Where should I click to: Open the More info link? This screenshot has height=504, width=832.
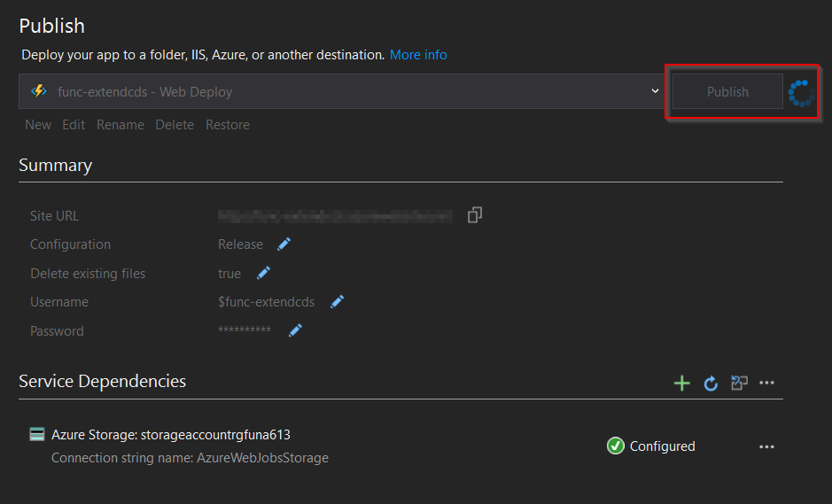418,55
